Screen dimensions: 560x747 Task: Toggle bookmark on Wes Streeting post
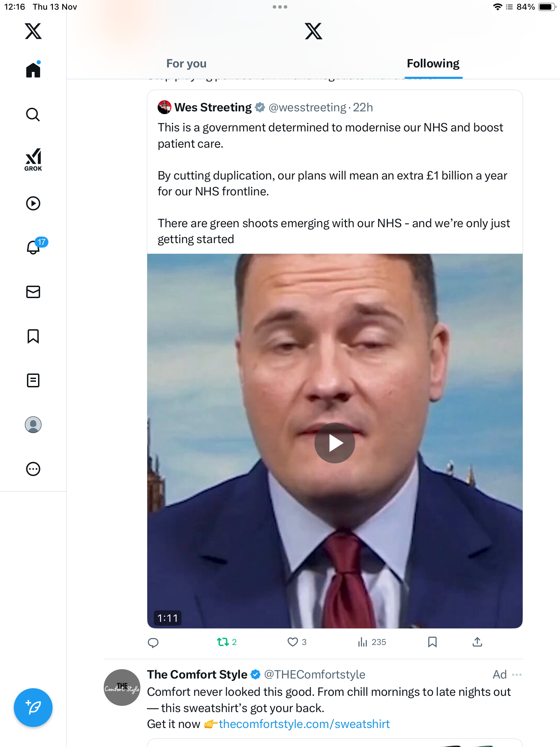(x=432, y=642)
